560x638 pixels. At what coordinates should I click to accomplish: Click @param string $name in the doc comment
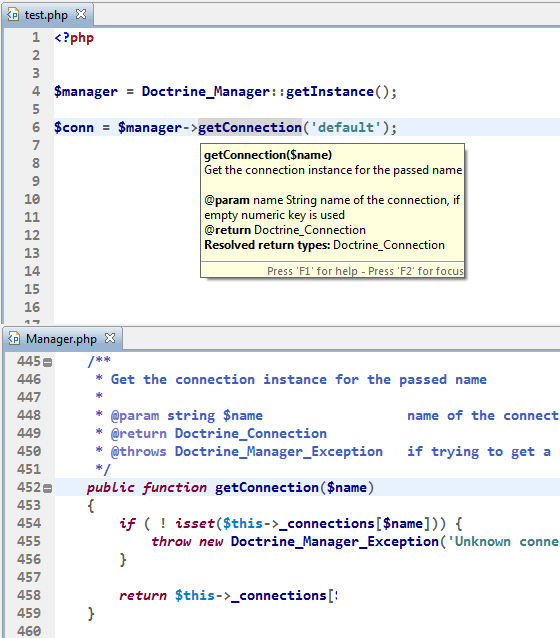click(187, 416)
